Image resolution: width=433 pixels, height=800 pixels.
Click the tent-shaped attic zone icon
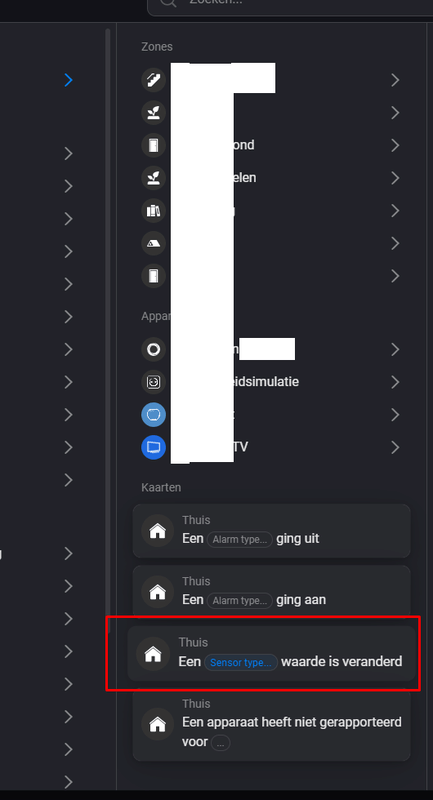(154, 243)
